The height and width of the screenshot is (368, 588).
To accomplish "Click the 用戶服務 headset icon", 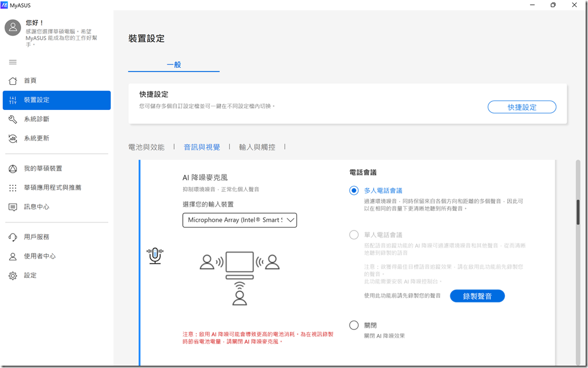I will pyautogui.click(x=13, y=237).
